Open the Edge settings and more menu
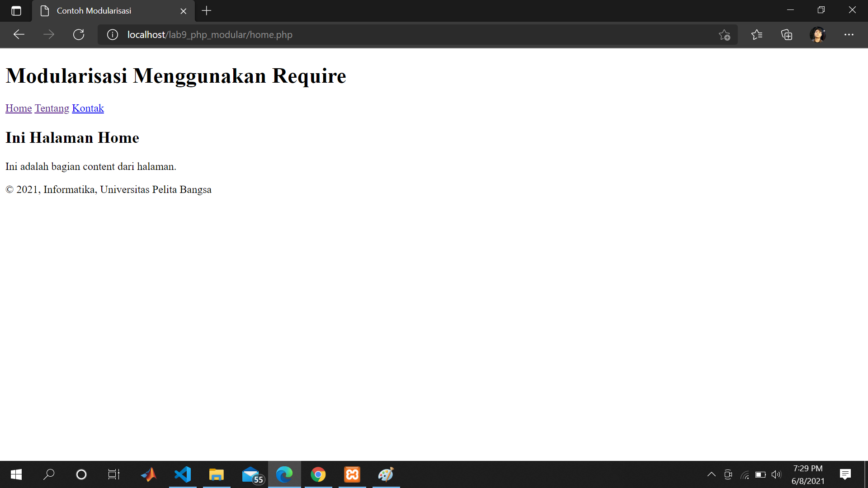This screenshot has width=868, height=488. [x=849, y=34]
